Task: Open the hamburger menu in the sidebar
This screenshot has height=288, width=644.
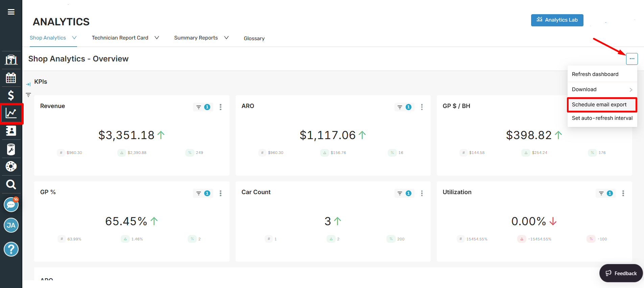Action: tap(11, 12)
